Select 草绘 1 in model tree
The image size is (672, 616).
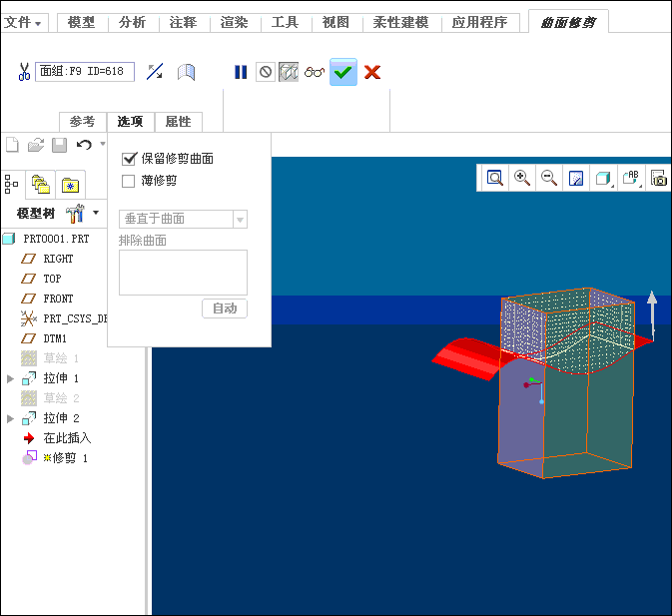[61, 358]
